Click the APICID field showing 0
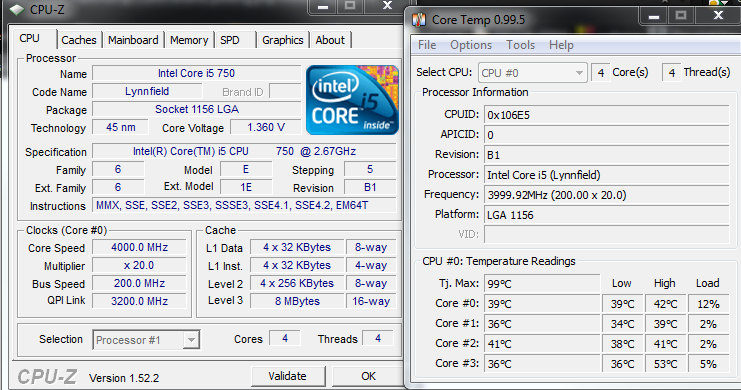 pos(607,135)
